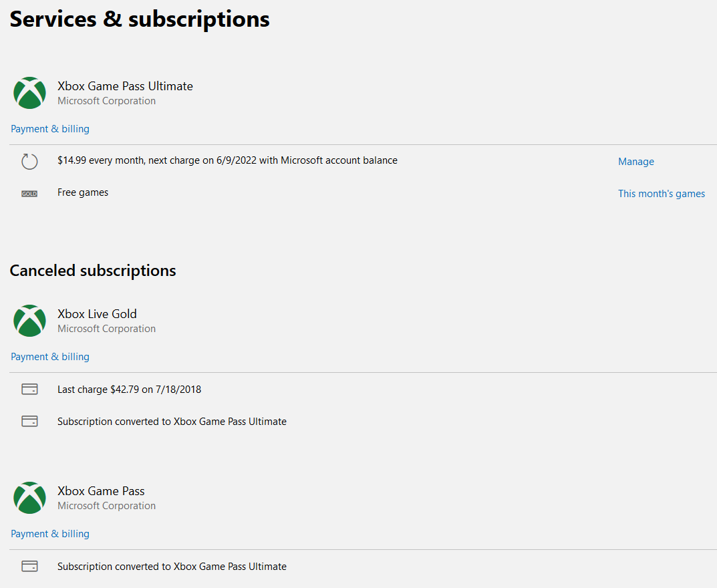Click Microsoft Corporation under Xbox Live Gold
717x588 pixels.
pos(106,328)
